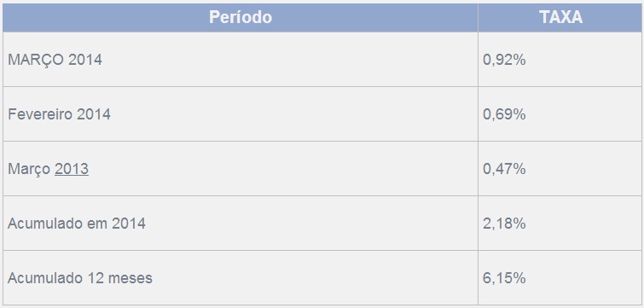Click the 2013 underlined link

72,169
